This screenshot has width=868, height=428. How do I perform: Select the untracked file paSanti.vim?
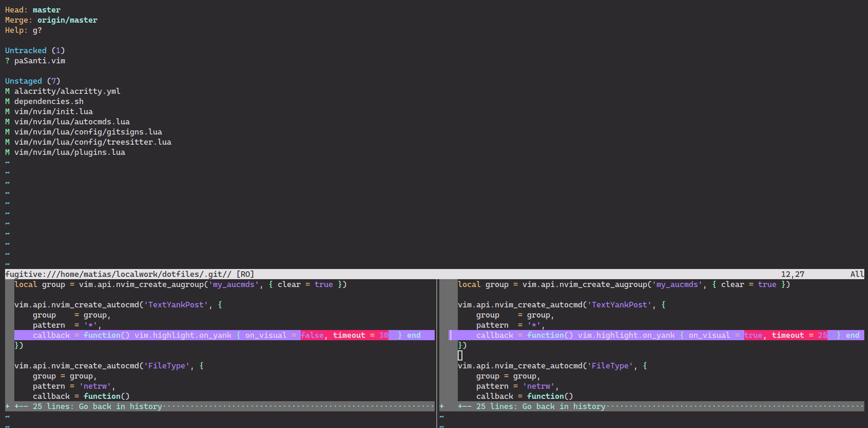pyautogui.click(x=39, y=61)
